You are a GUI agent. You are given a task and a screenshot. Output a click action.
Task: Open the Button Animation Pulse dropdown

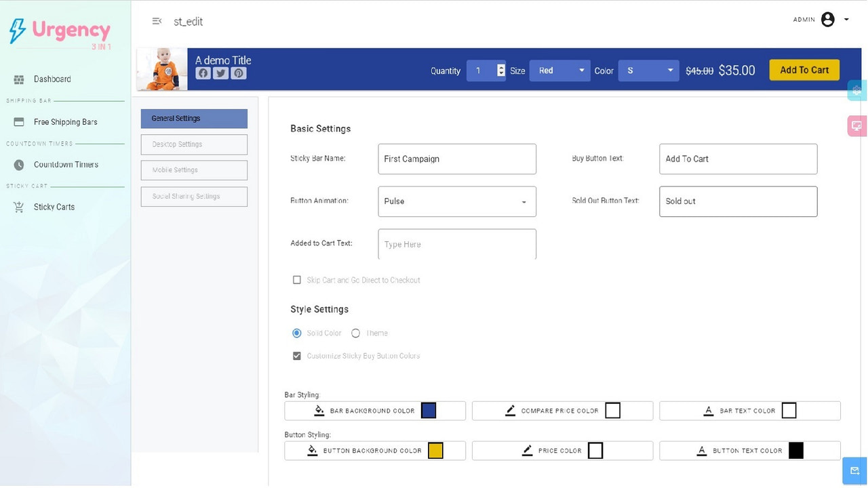pos(457,201)
